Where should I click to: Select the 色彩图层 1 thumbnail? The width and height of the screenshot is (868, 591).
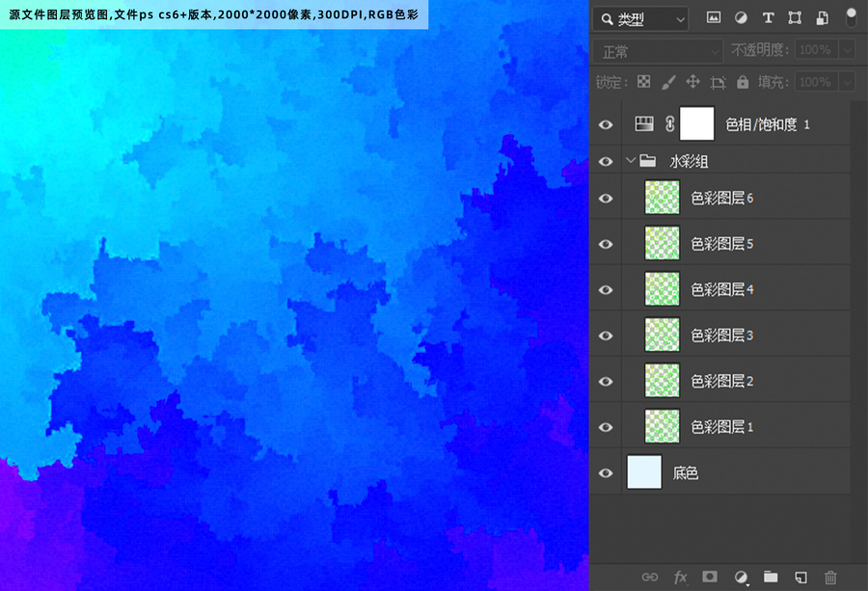[x=662, y=427]
